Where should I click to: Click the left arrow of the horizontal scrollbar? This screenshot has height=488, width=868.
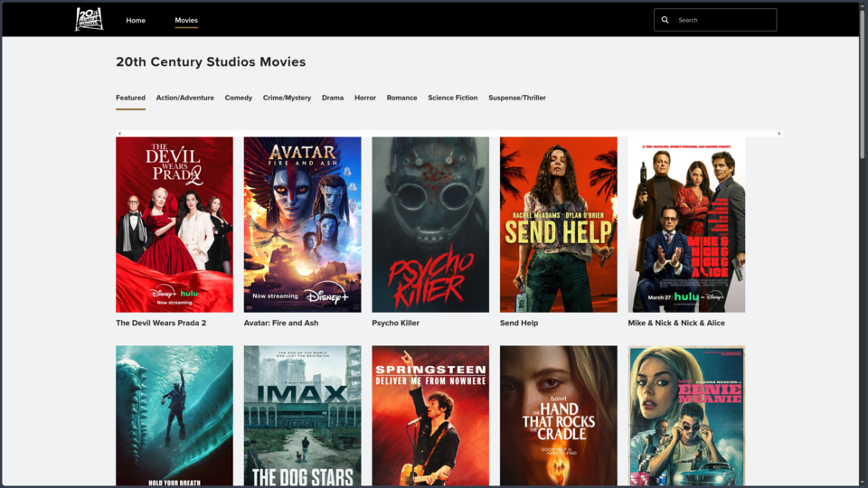pos(119,134)
